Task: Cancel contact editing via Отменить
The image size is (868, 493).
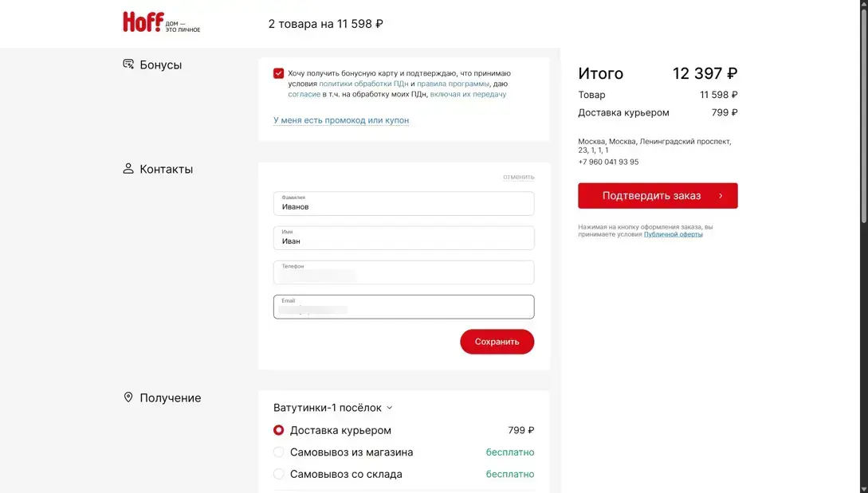Action: 518,177
